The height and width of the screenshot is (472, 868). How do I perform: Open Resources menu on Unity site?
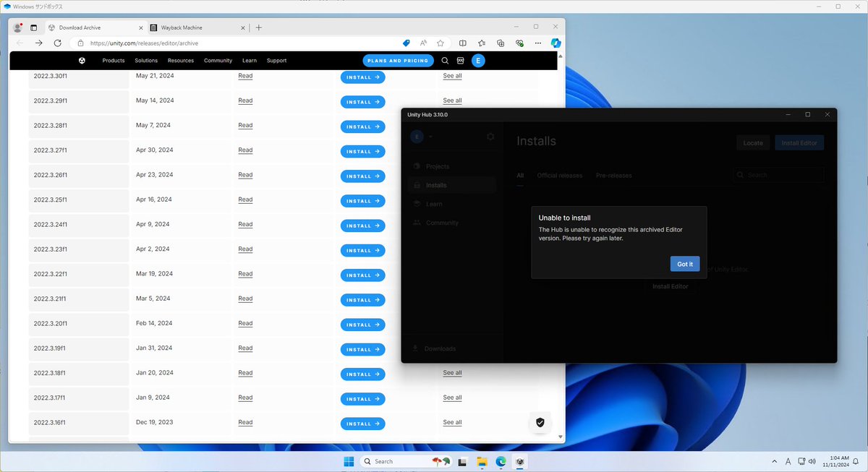click(181, 61)
